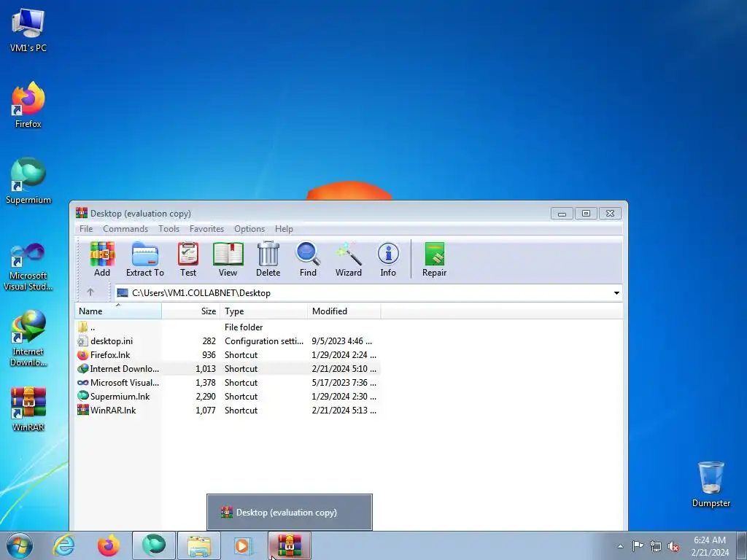
Task: Open the Help menu
Action: 284,228
